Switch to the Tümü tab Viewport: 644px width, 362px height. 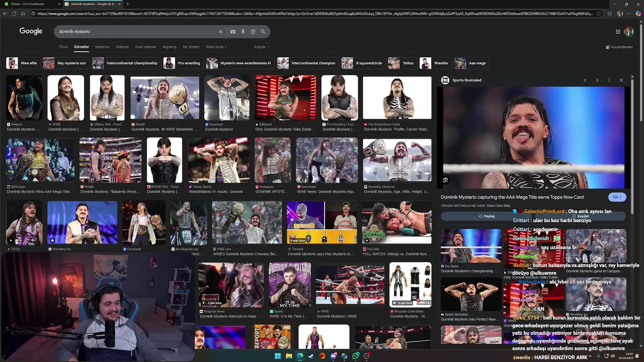[63, 47]
